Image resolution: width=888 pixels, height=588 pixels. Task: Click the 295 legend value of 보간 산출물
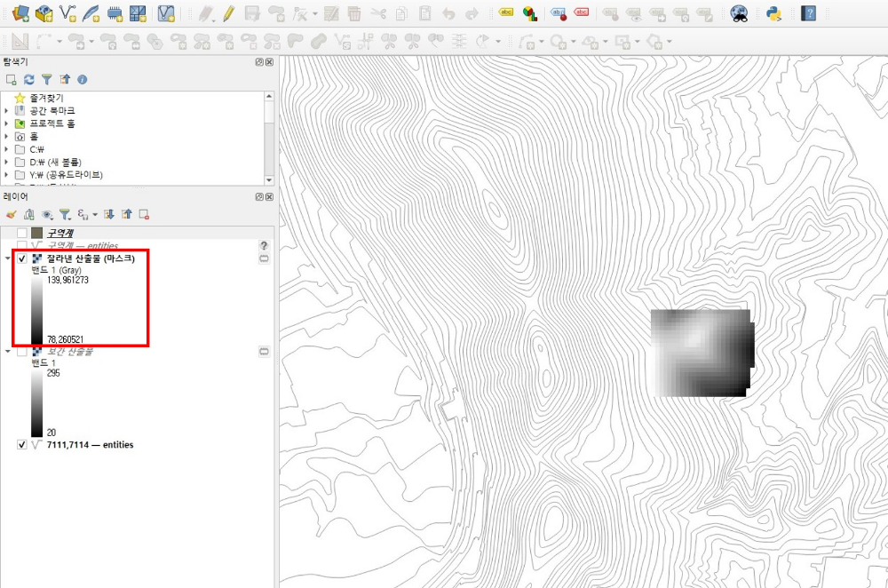tap(53, 373)
